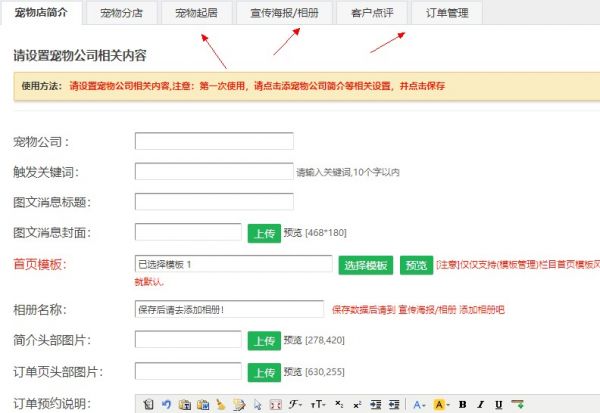
Task: Paste from Word in the editor toolbar
Action: point(203,404)
